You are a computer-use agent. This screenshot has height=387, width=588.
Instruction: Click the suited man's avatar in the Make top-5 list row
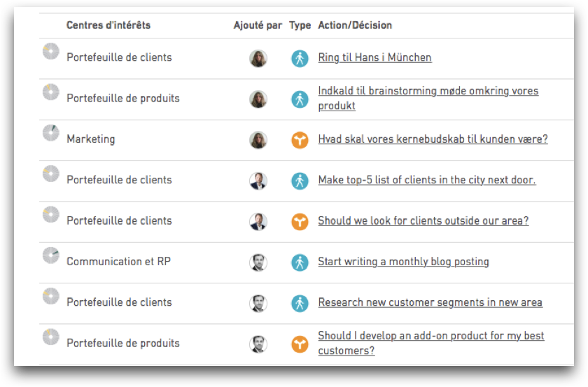pos(258,181)
